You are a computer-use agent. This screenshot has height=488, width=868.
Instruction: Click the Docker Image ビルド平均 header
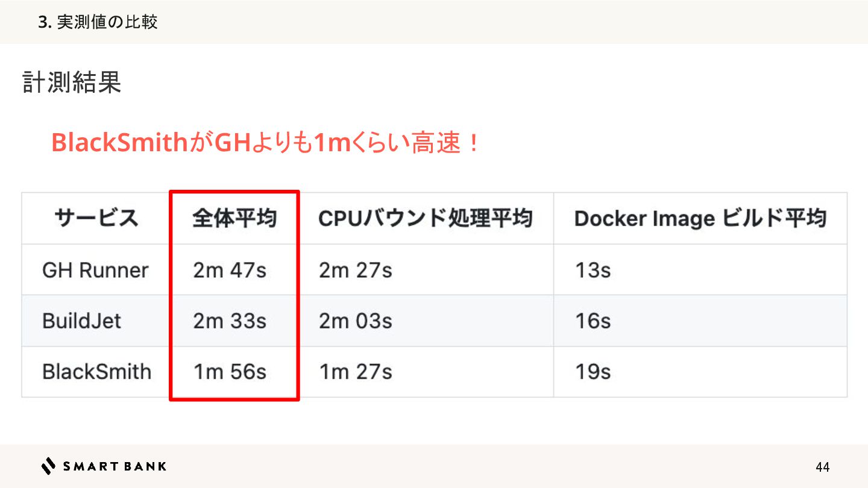pos(700,218)
